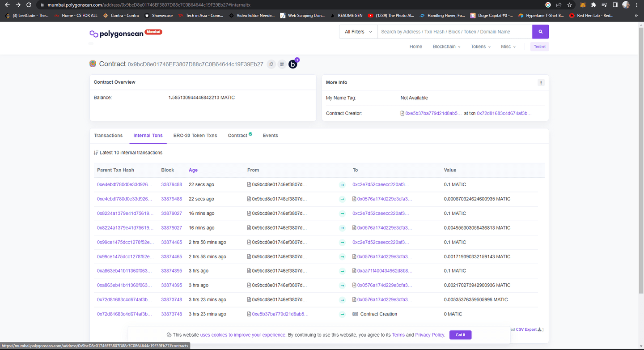
Task: Open the Contract tab
Action: pos(240,136)
